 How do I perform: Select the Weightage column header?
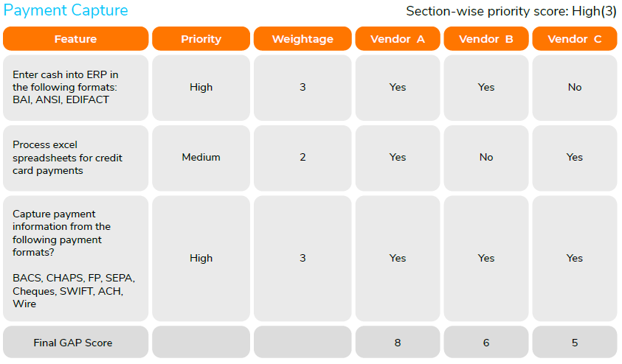pyautogui.click(x=303, y=39)
